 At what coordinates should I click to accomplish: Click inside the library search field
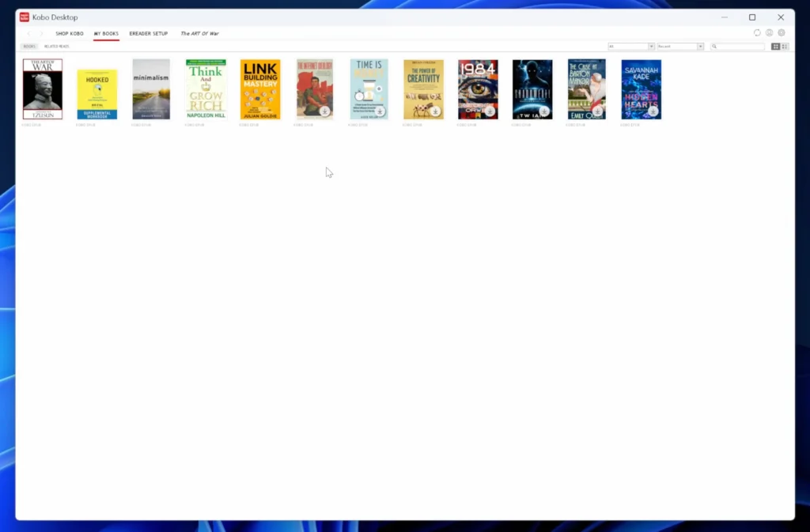pyautogui.click(x=737, y=47)
